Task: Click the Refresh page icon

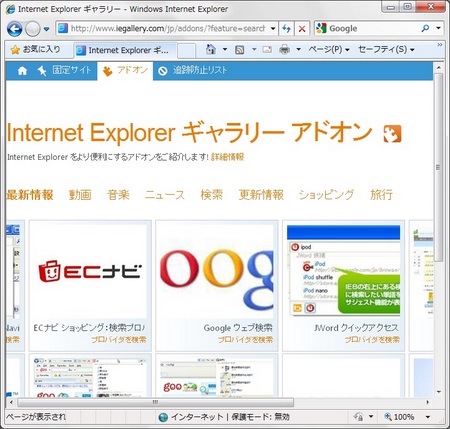Action: click(286, 29)
